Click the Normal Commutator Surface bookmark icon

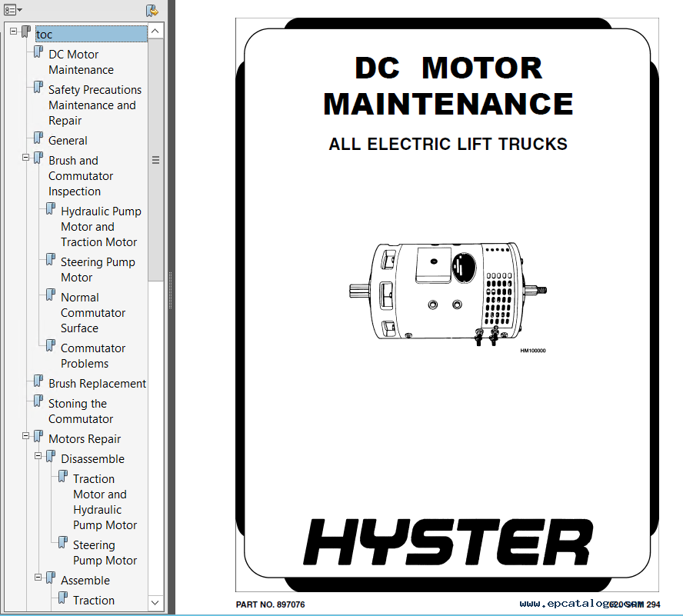click(x=51, y=295)
